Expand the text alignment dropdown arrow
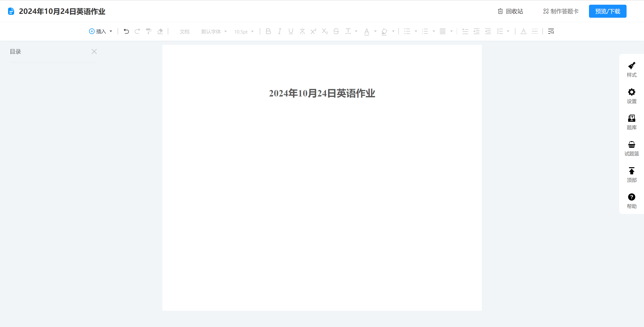644x327 pixels. point(451,31)
